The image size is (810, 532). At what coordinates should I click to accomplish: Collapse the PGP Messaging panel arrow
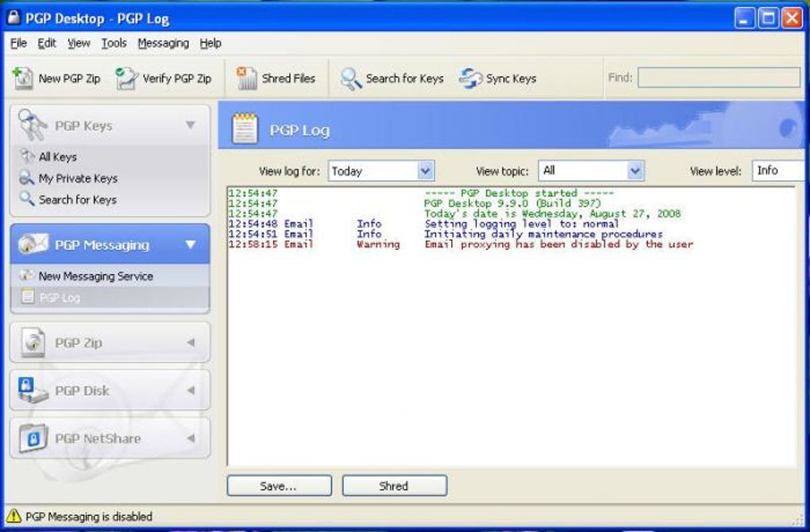click(191, 245)
